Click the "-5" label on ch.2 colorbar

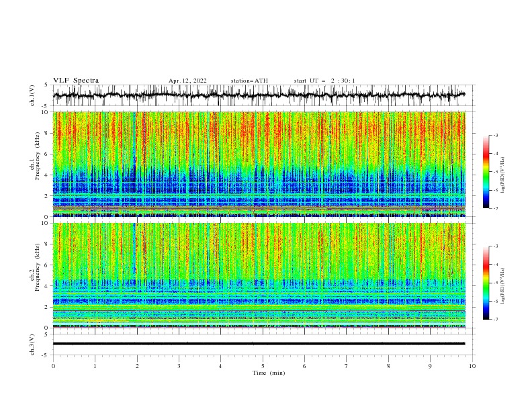click(x=496, y=283)
